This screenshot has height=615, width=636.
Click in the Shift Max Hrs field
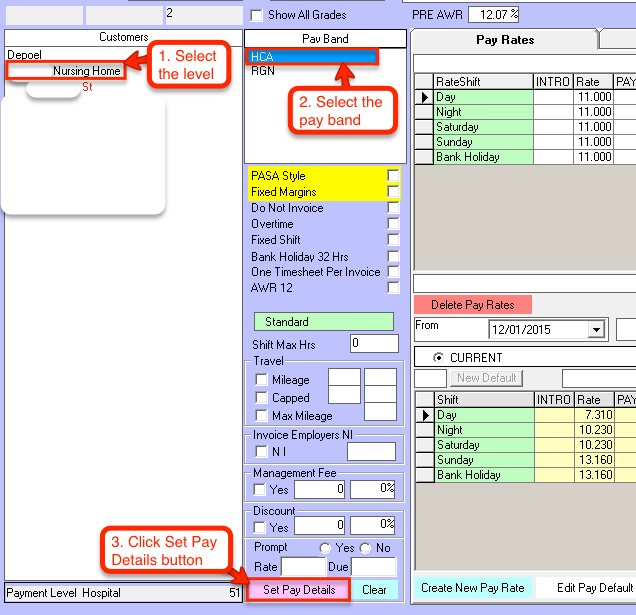(x=373, y=344)
